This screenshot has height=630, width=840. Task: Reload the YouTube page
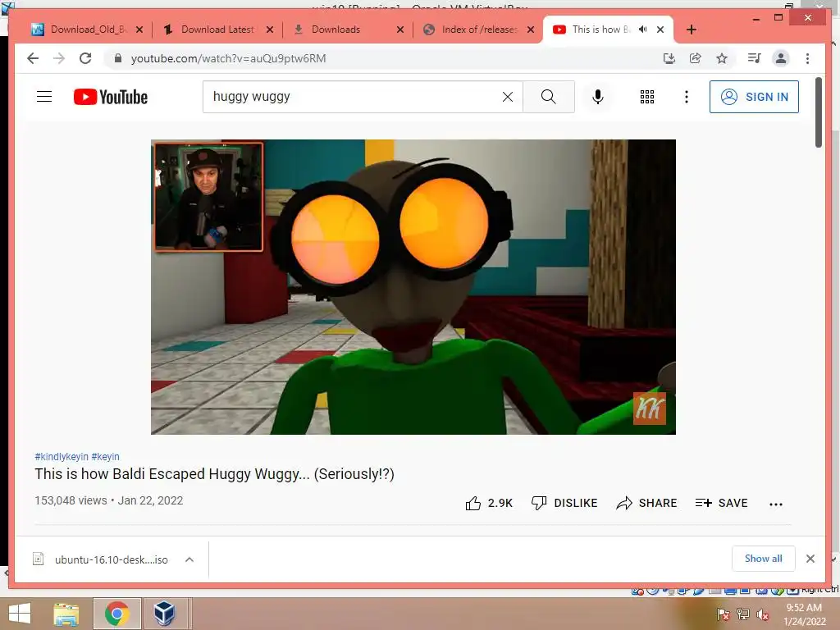[85, 58]
